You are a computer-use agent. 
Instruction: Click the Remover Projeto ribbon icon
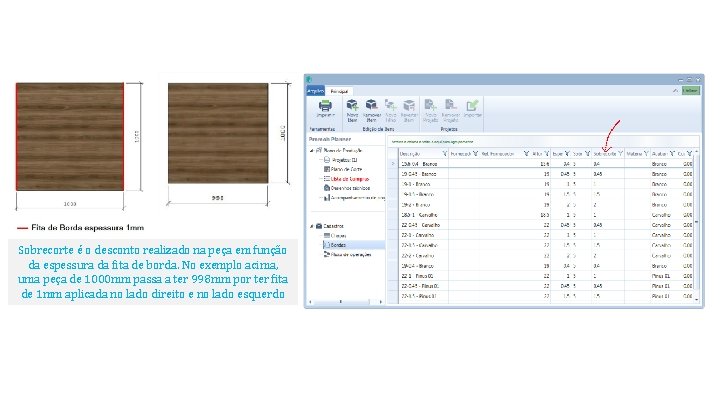(x=450, y=105)
